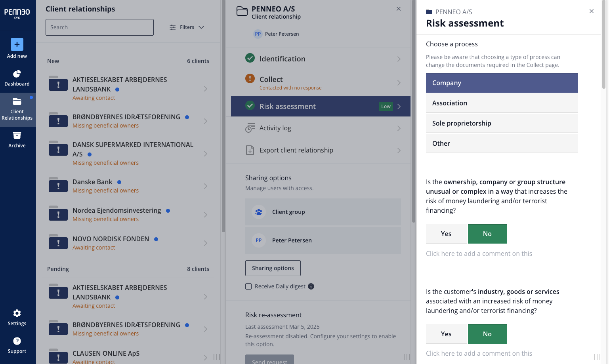Open Nordea Ejendomsinvestering client name
This screenshot has width=609, height=364.
(116, 210)
